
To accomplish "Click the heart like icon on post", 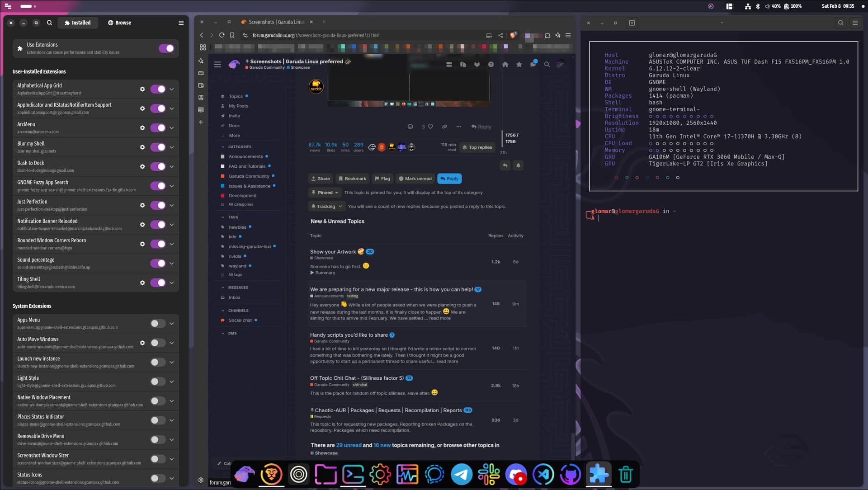I will pyautogui.click(x=430, y=127).
